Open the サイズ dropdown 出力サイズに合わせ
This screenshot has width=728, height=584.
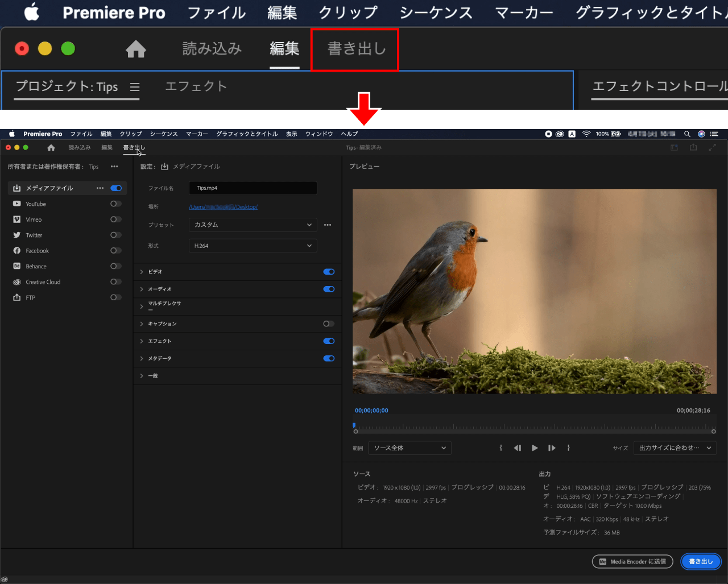click(675, 448)
